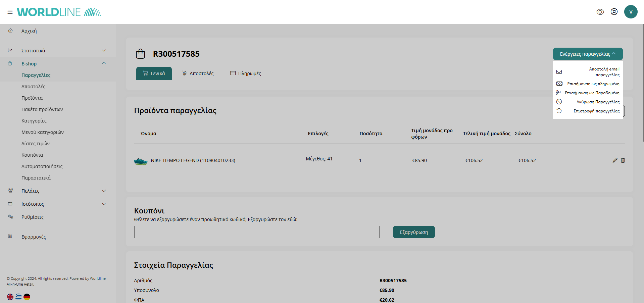
Task: Open the help lifebuoy icon
Action: point(614,12)
